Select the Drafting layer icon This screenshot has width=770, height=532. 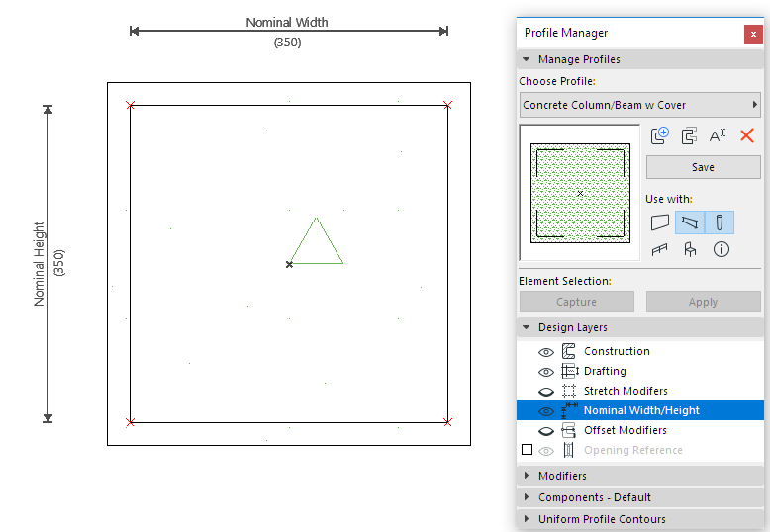570,371
